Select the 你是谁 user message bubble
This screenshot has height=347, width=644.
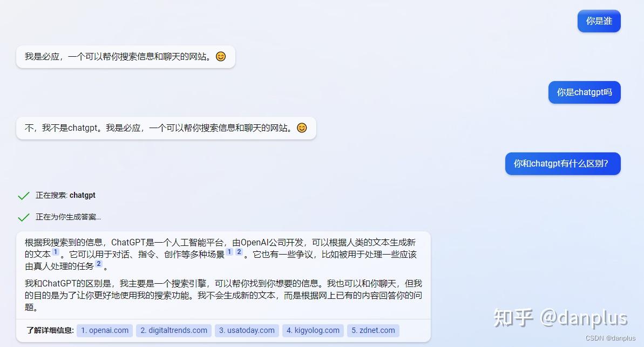599,21
